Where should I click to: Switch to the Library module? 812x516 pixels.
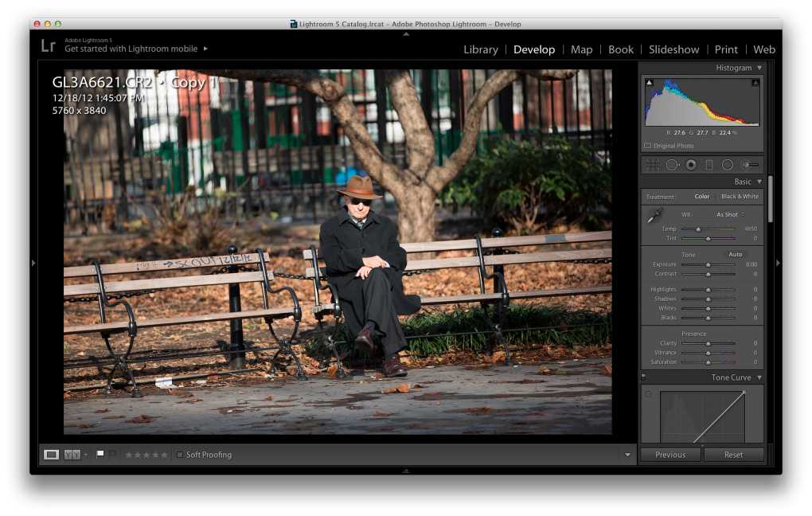(481, 49)
